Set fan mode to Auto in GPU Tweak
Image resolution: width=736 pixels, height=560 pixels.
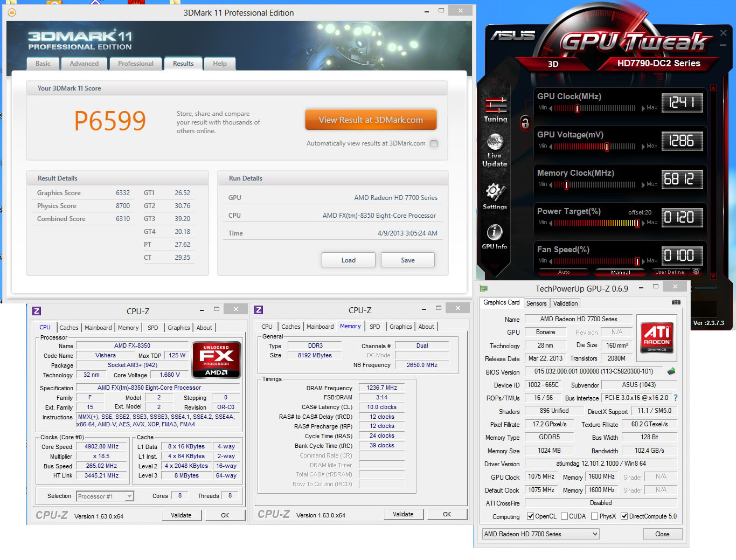point(564,272)
